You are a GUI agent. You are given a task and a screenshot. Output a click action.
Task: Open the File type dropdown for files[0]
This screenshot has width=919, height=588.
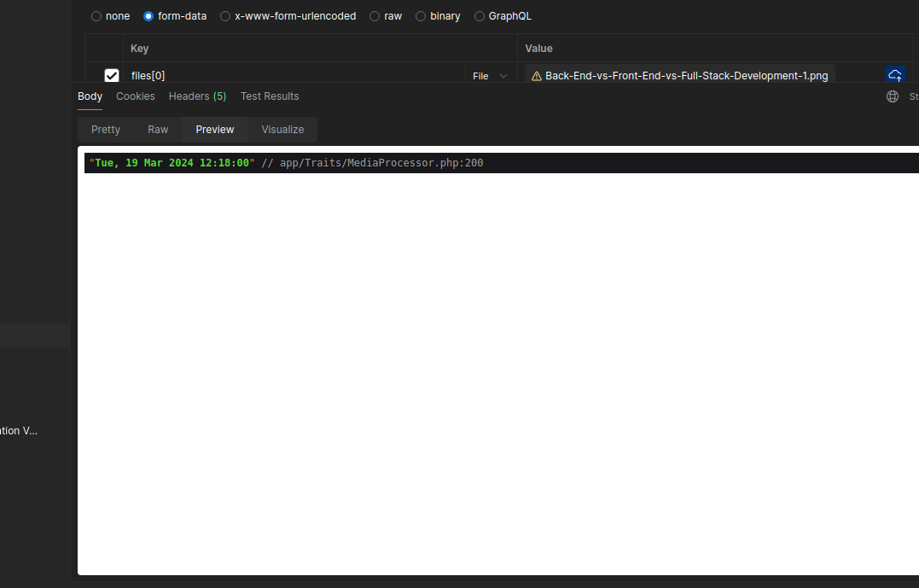(490, 76)
